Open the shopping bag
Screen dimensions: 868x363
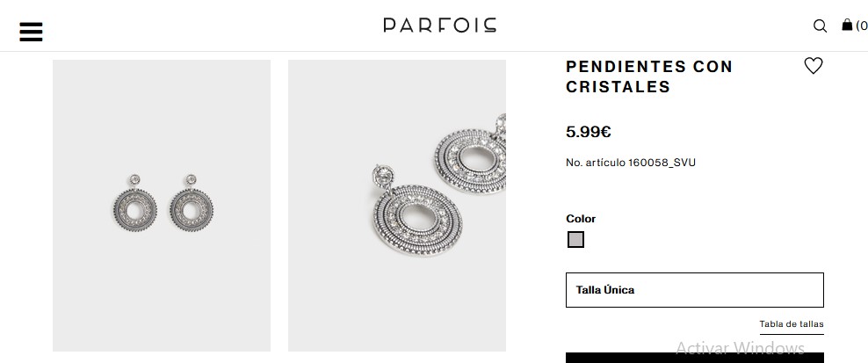pyautogui.click(x=847, y=25)
